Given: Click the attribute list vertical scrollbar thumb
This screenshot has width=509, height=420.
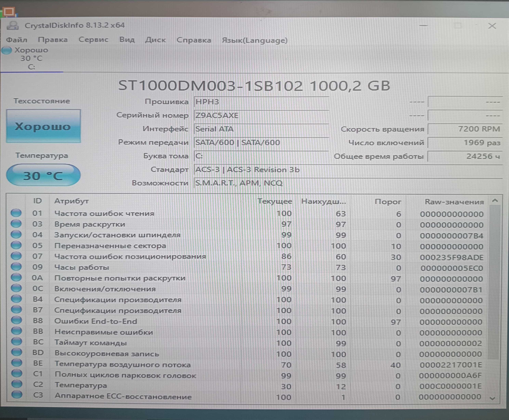Looking at the screenshot, I should [494, 282].
